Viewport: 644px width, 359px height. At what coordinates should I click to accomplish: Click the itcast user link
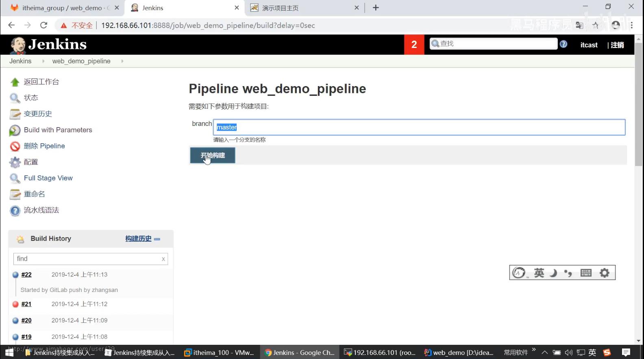(x=589, y=45)
